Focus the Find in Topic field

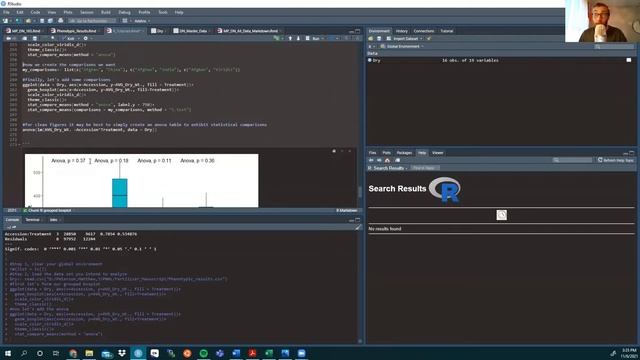[425, 168]
